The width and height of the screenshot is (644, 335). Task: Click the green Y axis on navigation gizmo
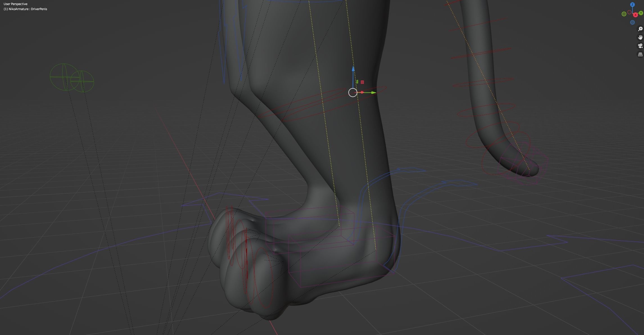pyautogui.click(x=641, y=13)
